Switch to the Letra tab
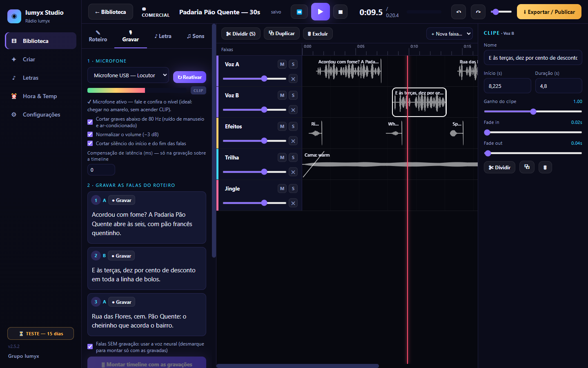 pyautogui.click(x=163, y=36)
